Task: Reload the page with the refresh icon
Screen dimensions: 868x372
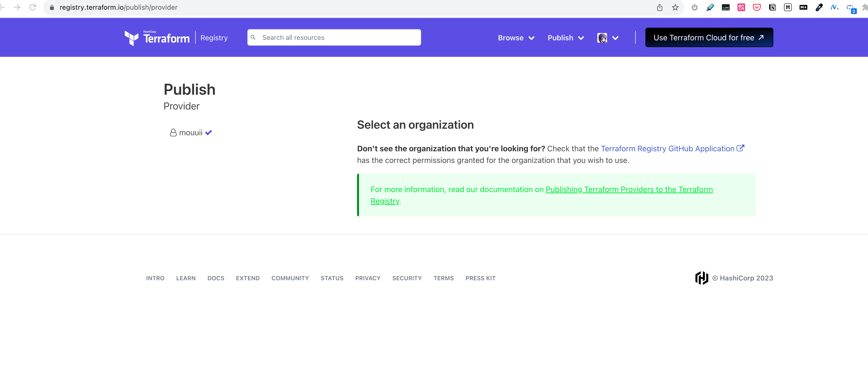Action: point(33,7)
